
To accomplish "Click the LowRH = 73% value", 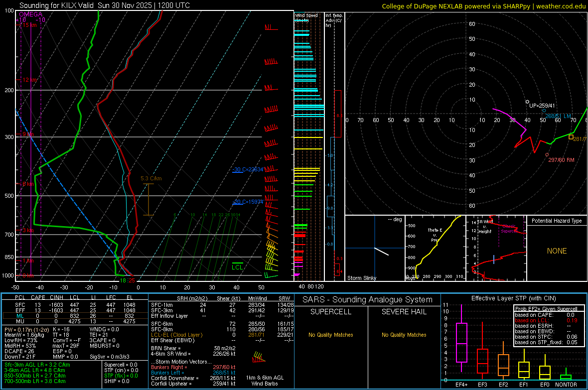I will pyautogui.click(x=21, y=340).
